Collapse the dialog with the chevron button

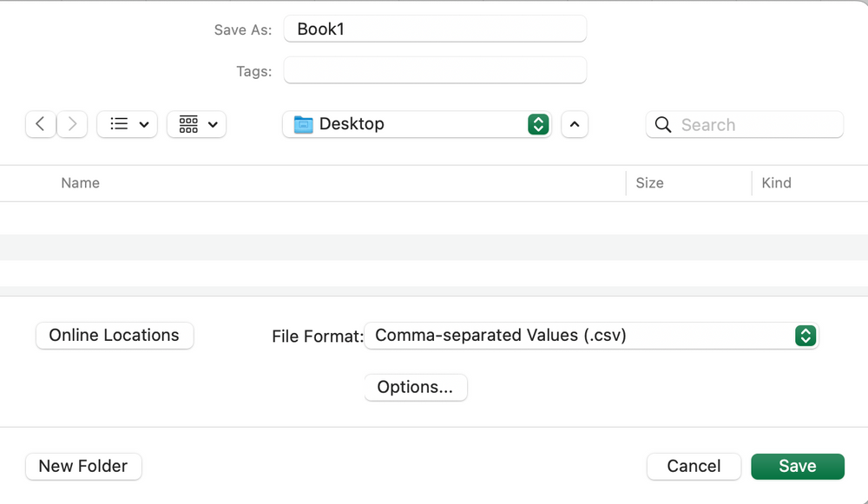[x=575, y=124]
